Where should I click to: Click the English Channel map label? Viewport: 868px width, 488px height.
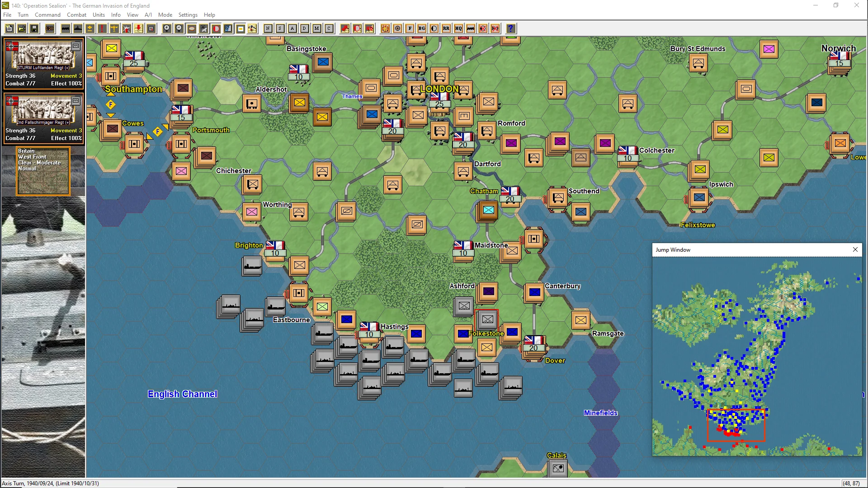tap(183, 394)
